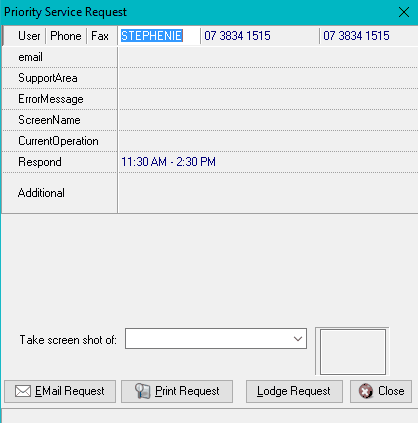The width and height of the screenshot is (418, 423).
Task: Select the STEPHENIE user field
Action: pyautogui.click(x=159, y=36)
